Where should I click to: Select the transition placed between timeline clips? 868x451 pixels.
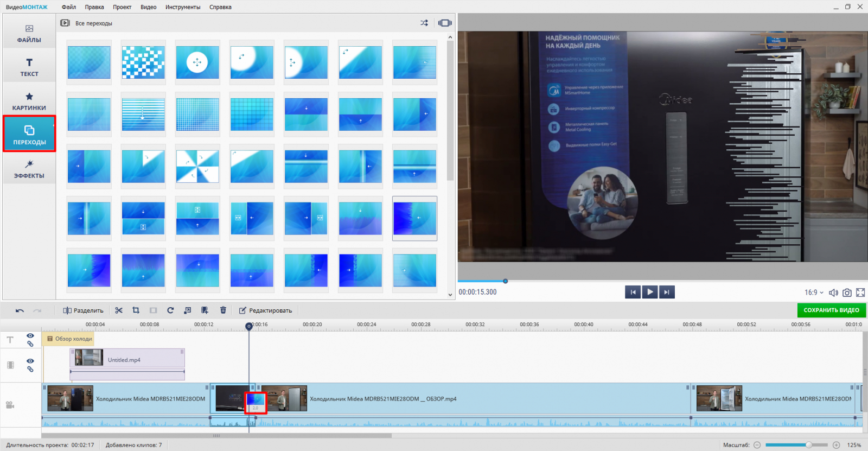pyautogui.click(x=256, y=403)
